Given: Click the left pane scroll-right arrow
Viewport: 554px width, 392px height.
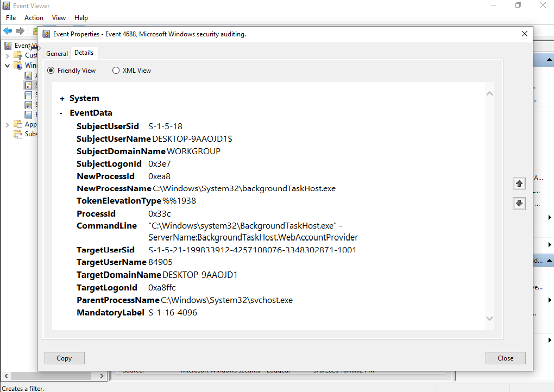Looking at the screenshot, I should pos(102,376).
